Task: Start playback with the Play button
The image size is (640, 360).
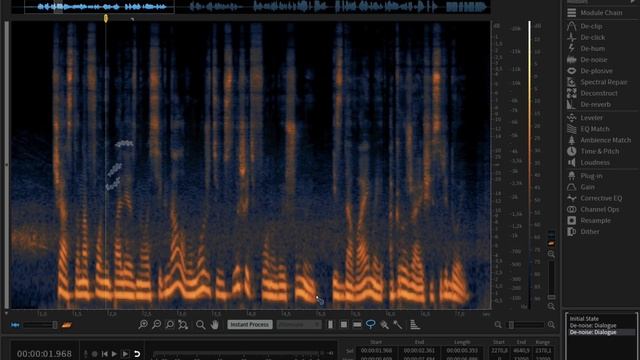Action: (114, 354)
